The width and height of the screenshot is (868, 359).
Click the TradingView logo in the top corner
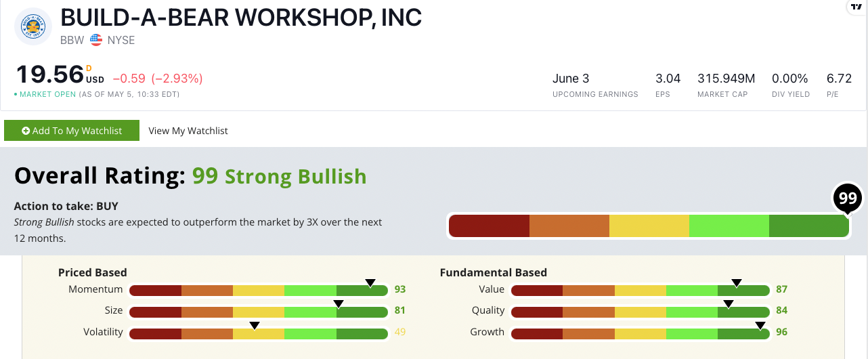(x=857, y=6)
